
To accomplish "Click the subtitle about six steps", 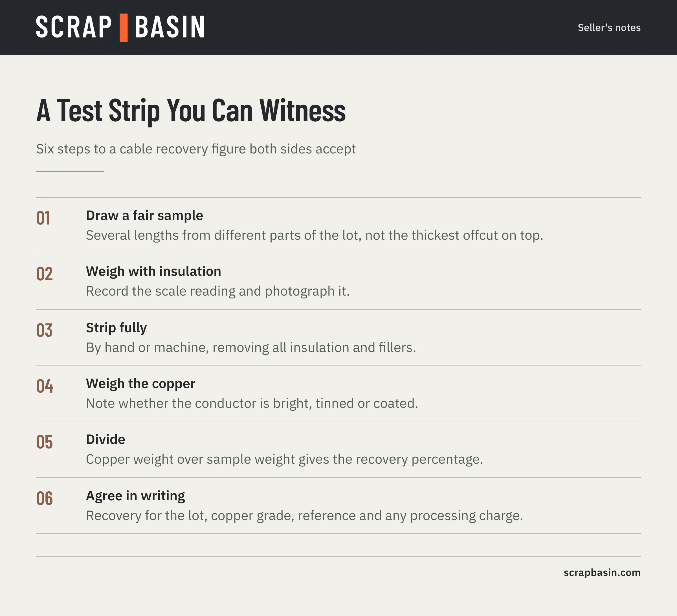I will (x=196, y=149).
